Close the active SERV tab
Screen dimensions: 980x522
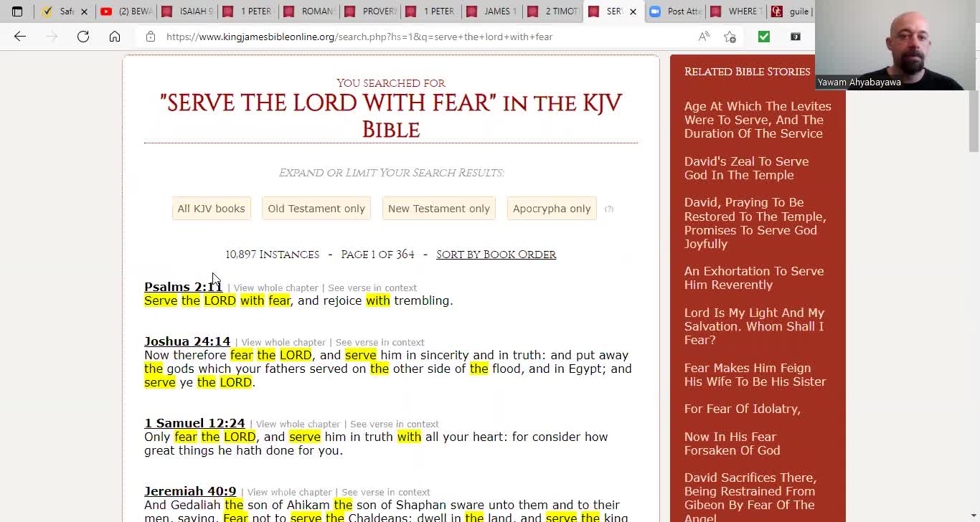pos(633,11)
